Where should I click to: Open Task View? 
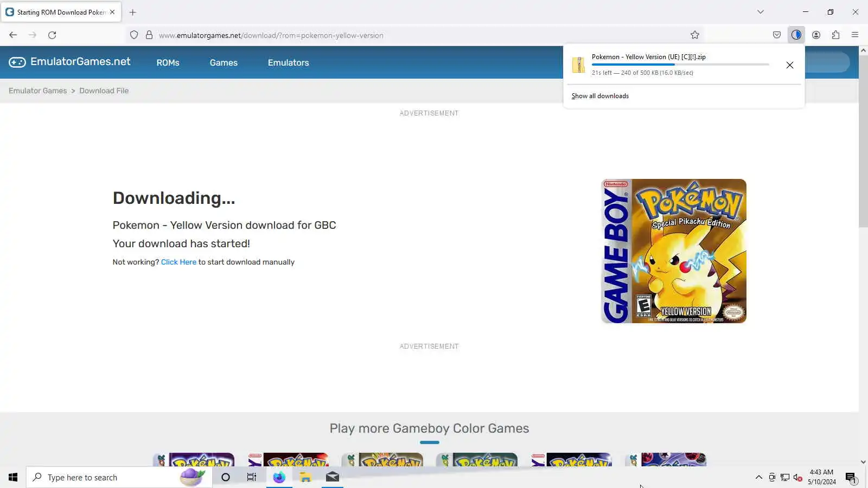click(x=252, y=477)
